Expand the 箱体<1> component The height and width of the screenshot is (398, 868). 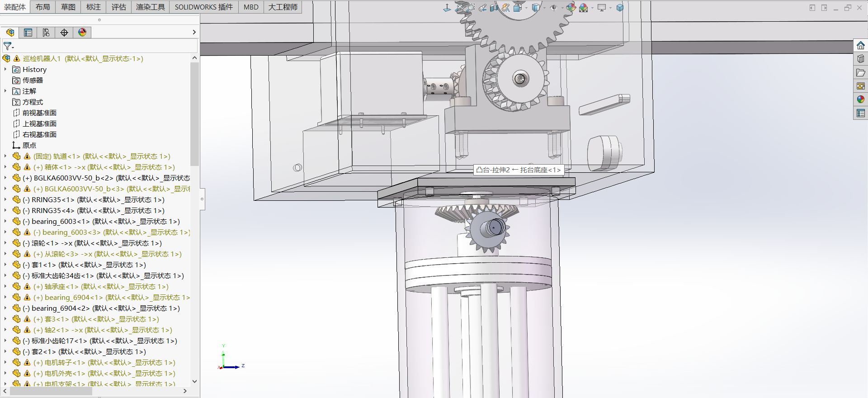point(5,167)
